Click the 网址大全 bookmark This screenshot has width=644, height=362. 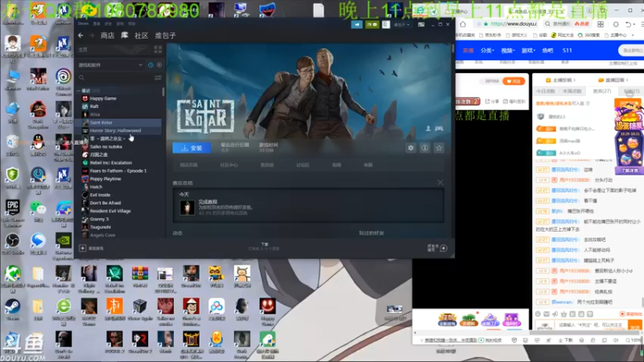(562, 35)
